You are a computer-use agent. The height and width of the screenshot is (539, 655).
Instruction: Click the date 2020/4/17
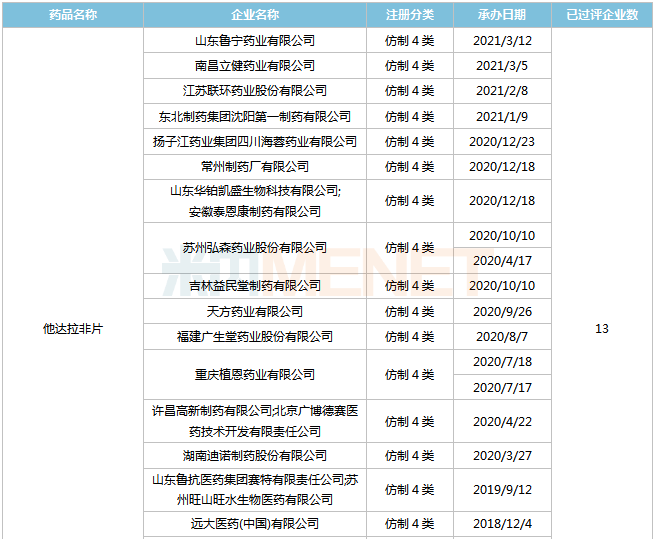(502, 261)
